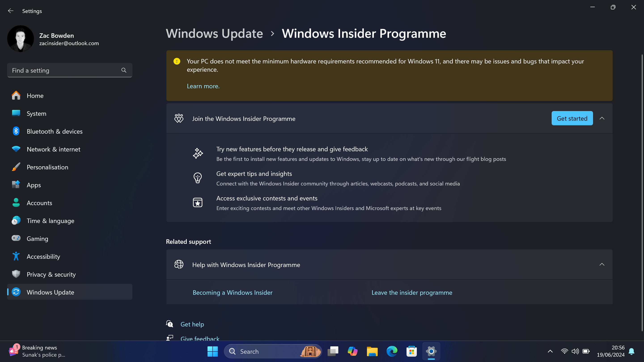The image size is (644, 362).
Task: Expand the Join the Windows Insider Programme section
Action: coord(602,118)
